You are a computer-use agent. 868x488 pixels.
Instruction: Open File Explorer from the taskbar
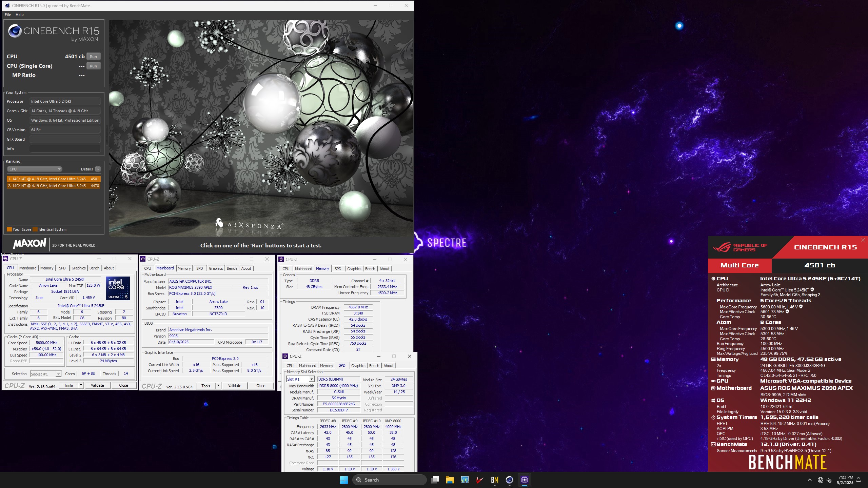(x=450, y=480)
